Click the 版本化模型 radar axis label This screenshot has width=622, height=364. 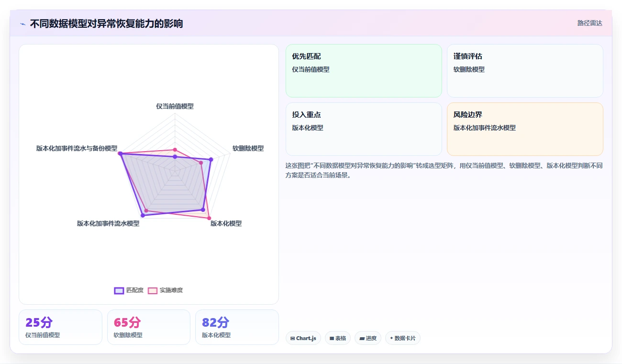(226, 223)
